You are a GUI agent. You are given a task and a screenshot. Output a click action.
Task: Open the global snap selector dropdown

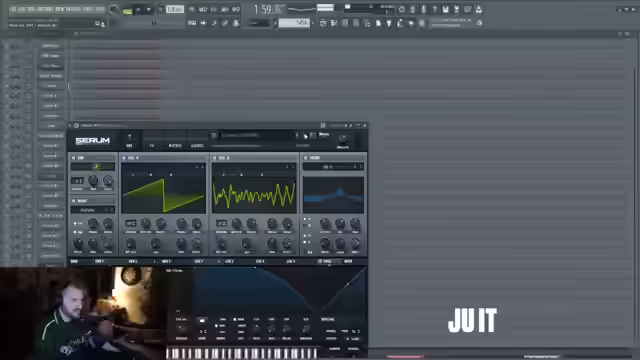click(259, 23)
